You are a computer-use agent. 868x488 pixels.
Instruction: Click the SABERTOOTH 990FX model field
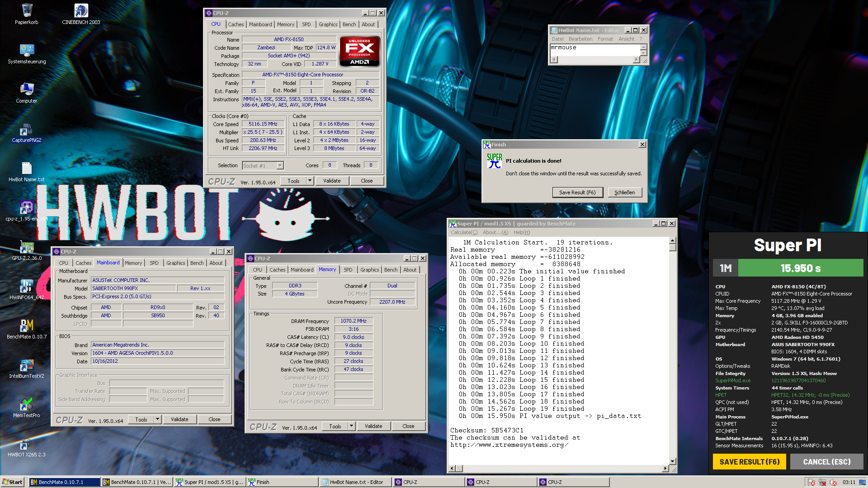point(133,288)
